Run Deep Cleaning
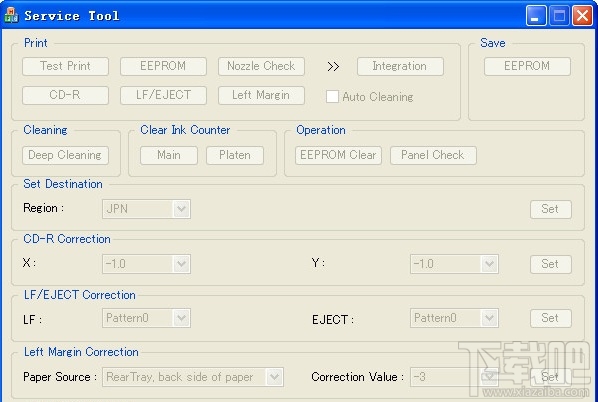Viewport: 598px width, 402px height. pyautogui.click(x=65, y=155)
